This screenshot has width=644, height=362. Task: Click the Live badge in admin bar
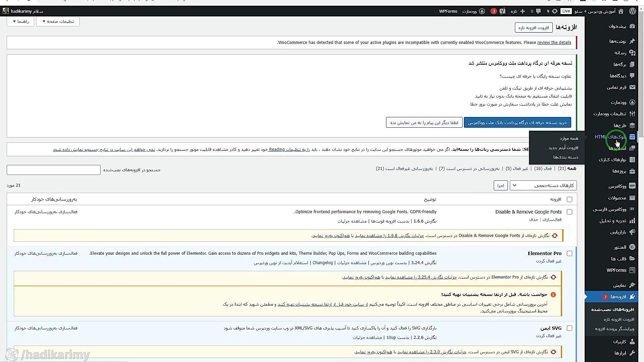566,11
